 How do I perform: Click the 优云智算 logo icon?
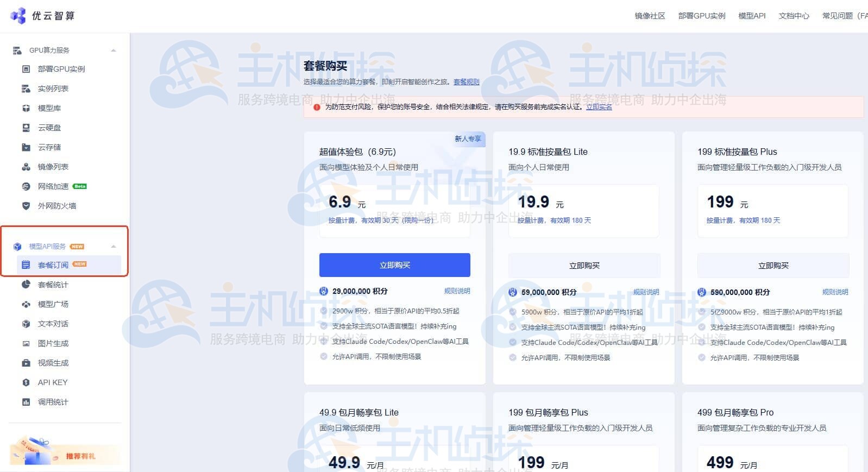click(18, 16)
